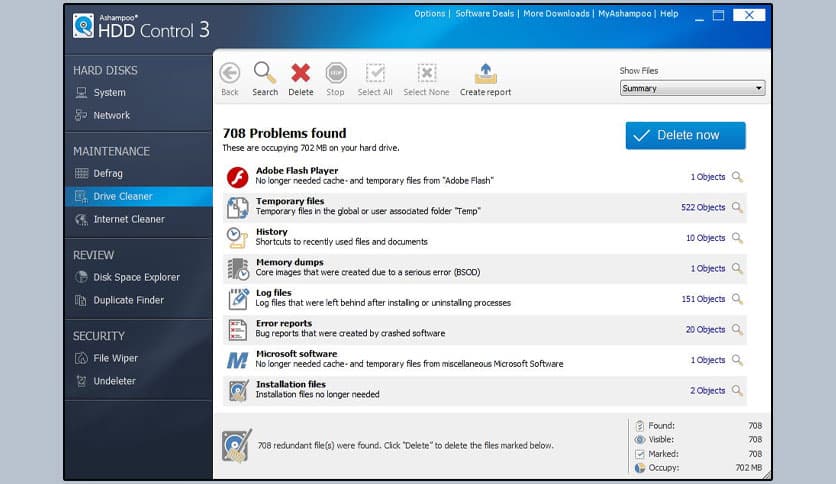This screenshot has height=484, width=836.
Task: Click the Select All toolbar icon
Action: (375, 73)
